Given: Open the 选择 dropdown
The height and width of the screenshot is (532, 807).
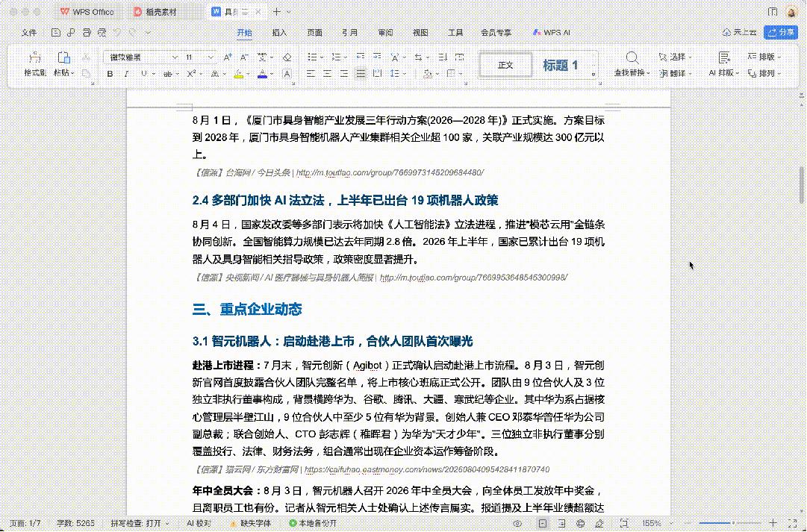Looking at the screenshot, I should [x=676, y=57].
